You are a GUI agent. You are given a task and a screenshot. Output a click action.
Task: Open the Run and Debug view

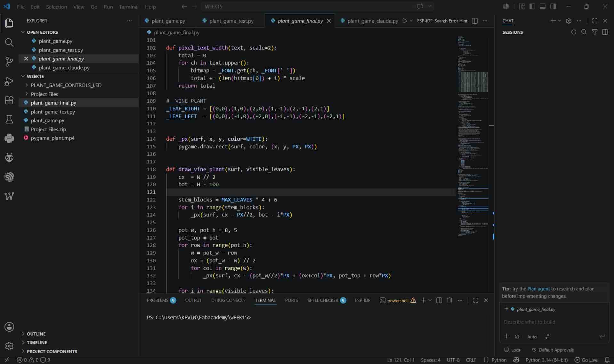point(9,81)
